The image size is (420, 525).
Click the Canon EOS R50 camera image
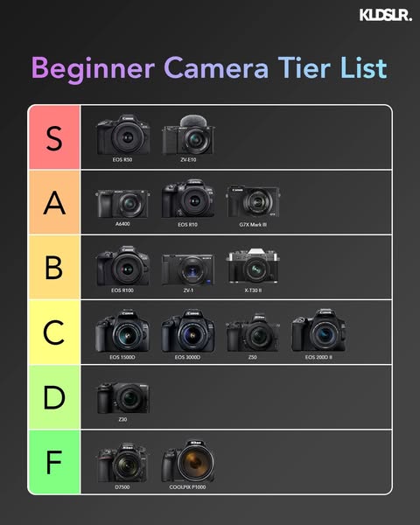click(x=122, y=135)
